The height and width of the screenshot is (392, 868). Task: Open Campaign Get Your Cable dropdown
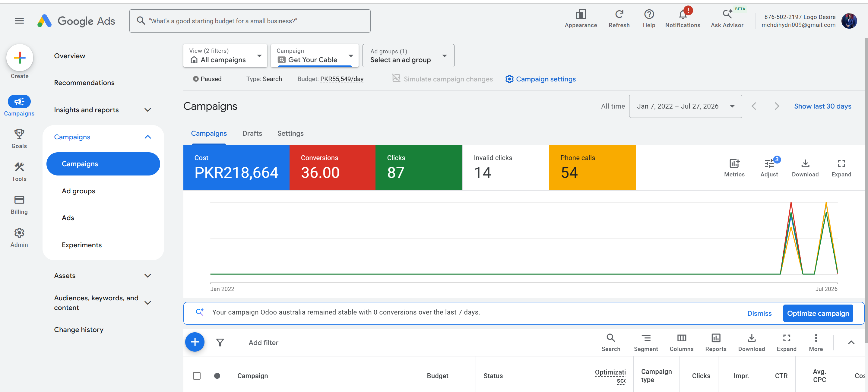coord(315,55)
